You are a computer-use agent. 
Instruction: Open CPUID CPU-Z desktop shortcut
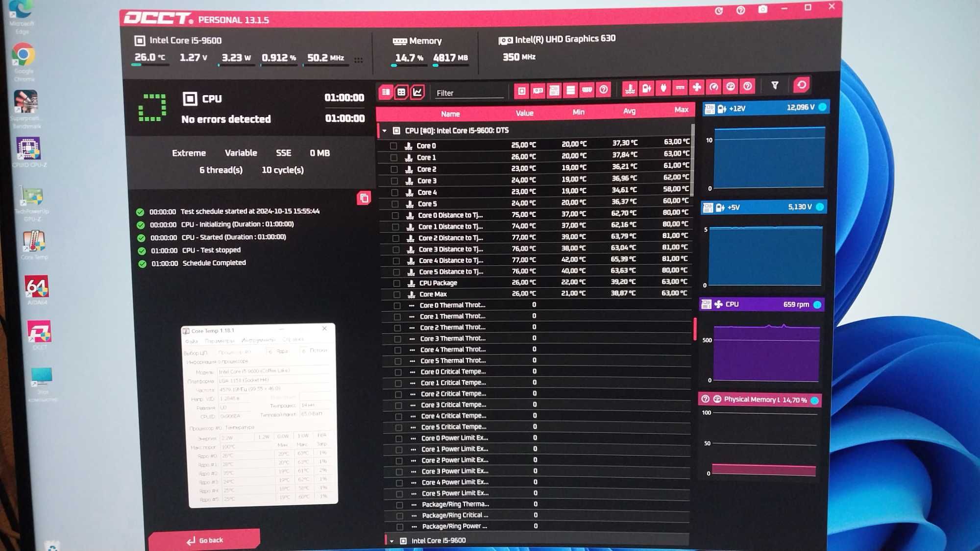pos(29,152)
